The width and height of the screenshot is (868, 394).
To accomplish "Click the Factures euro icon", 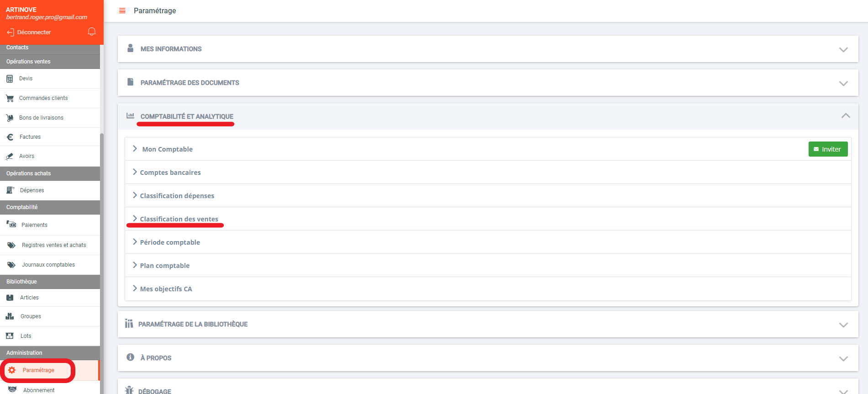I will tap(10, 137).
